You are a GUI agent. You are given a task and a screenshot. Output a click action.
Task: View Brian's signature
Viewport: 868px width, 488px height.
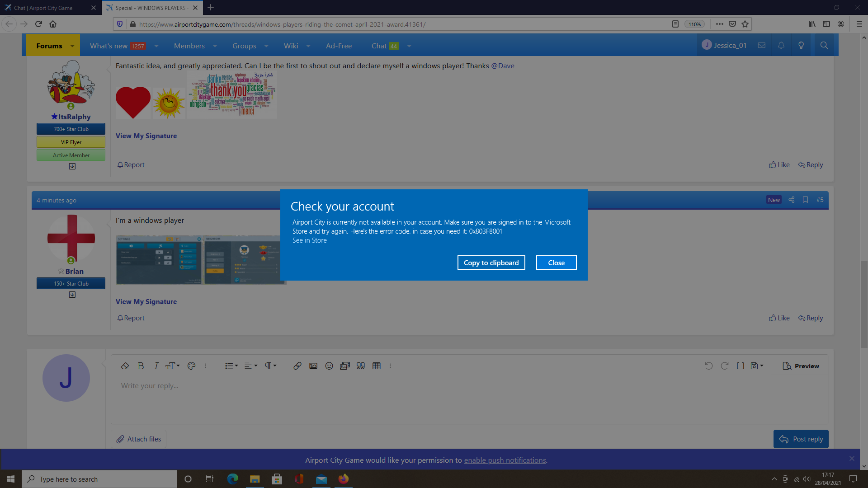click(146, 302)
